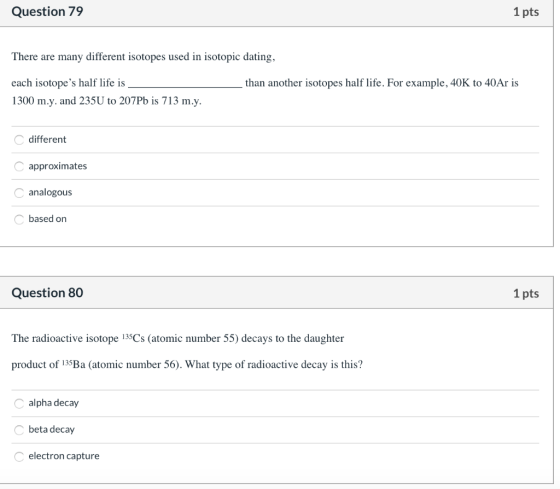Screen dimensions: 560x489
Task: Click the Question 80 header title
Action: click(x=47, y=293)
